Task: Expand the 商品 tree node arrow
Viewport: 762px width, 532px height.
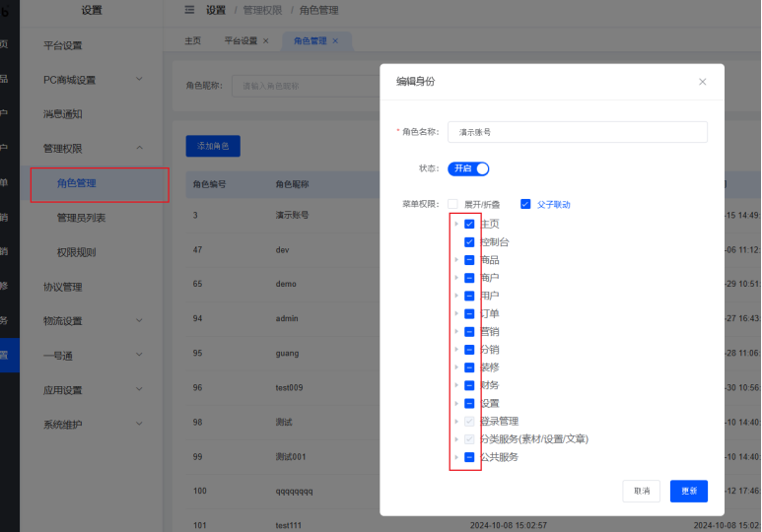Action: coord(456,260)
